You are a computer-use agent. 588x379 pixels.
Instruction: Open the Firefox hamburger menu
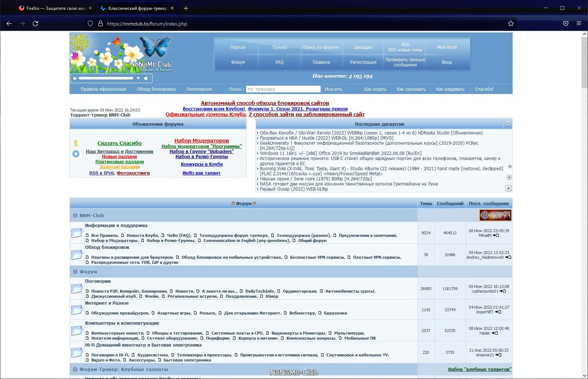(x=579, y=24)
